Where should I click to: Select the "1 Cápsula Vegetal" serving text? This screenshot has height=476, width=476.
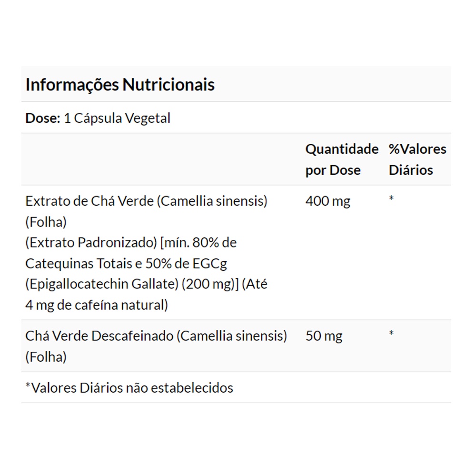[x=117, y=118]
